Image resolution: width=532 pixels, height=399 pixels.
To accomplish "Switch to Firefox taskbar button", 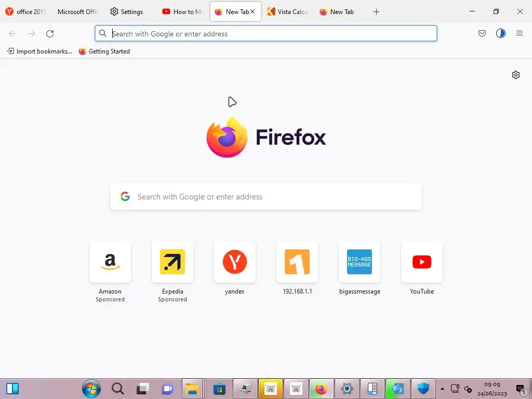I will [x=321, y=389].
